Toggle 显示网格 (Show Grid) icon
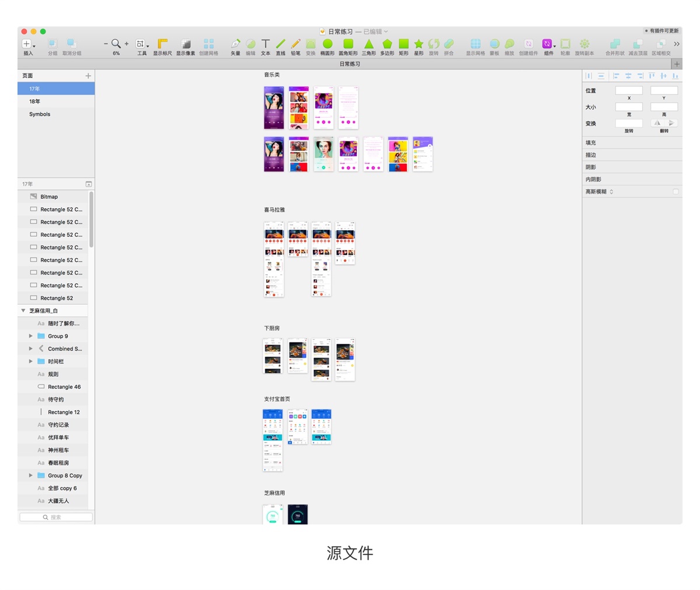 475,44
